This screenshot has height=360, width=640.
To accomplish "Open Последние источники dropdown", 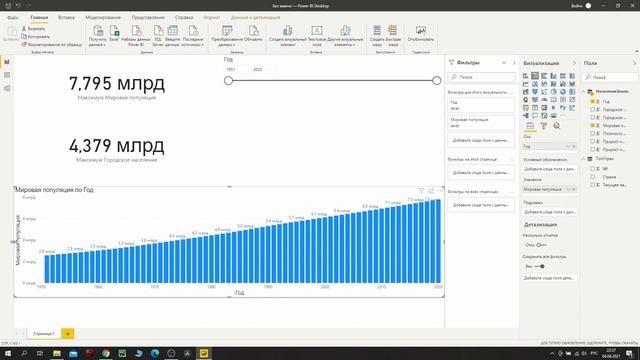I will (x=193, y=36).
